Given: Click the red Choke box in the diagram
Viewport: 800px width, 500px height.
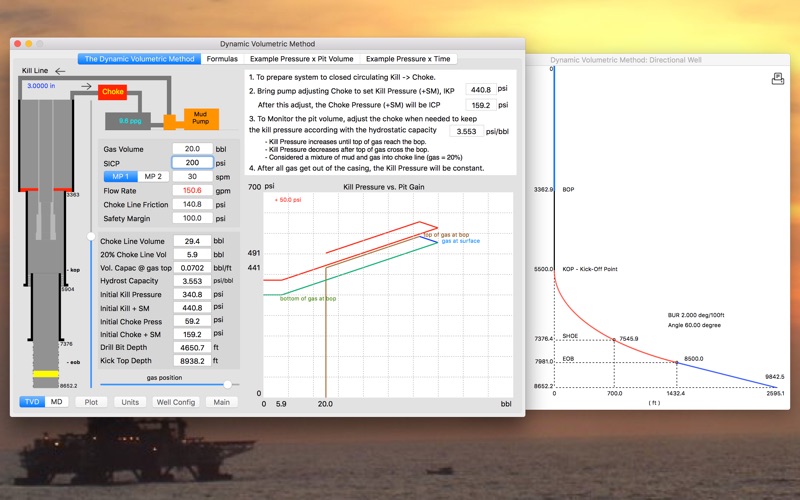Looking at the screenshot, I should pyautogui.click(x=112, y=92).
